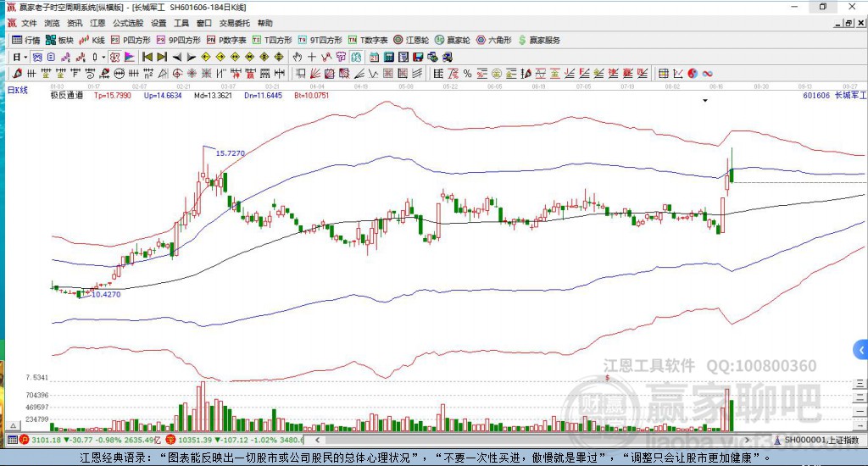The width and height of the screenshot is (868, 466).
Task: Open the T数字表 time table
Action: pyautogui.click(x=368, y=40)
